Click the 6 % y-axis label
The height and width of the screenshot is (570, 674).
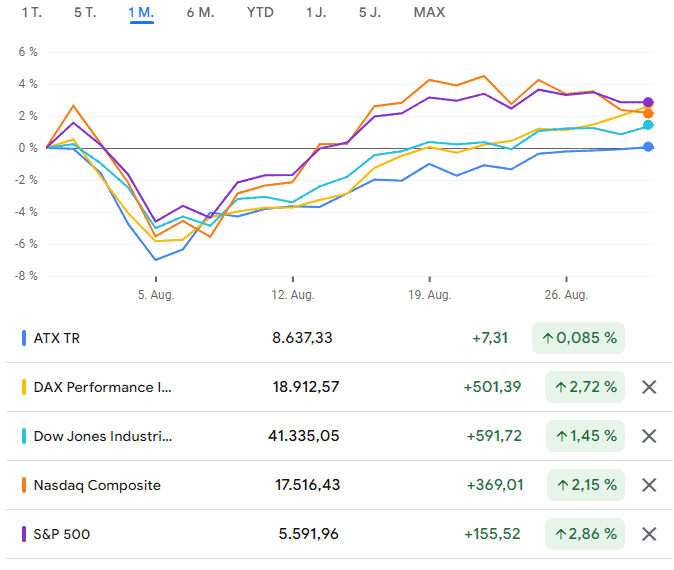(28, 52)
